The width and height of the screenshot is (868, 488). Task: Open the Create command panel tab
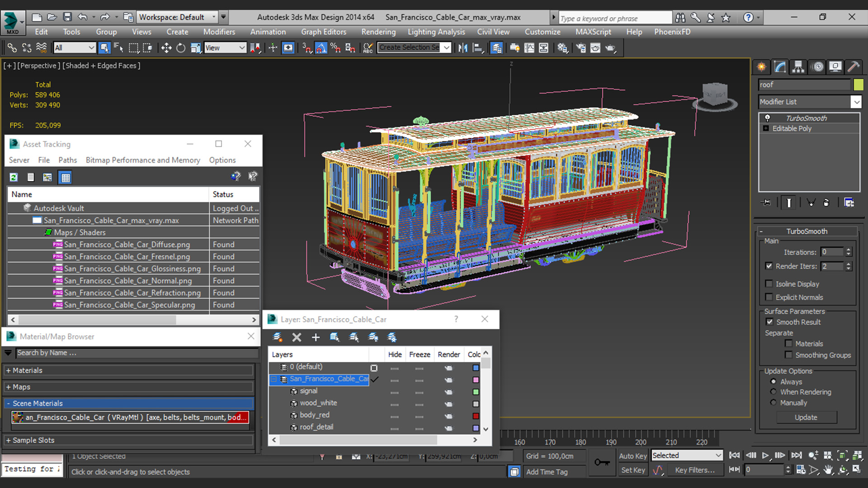coord(762,67)
